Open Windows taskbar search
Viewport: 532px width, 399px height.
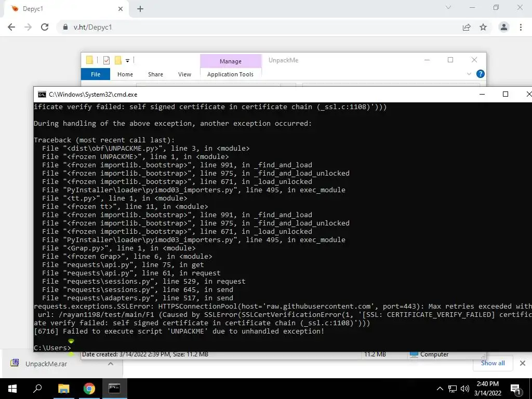click(37, 389)
